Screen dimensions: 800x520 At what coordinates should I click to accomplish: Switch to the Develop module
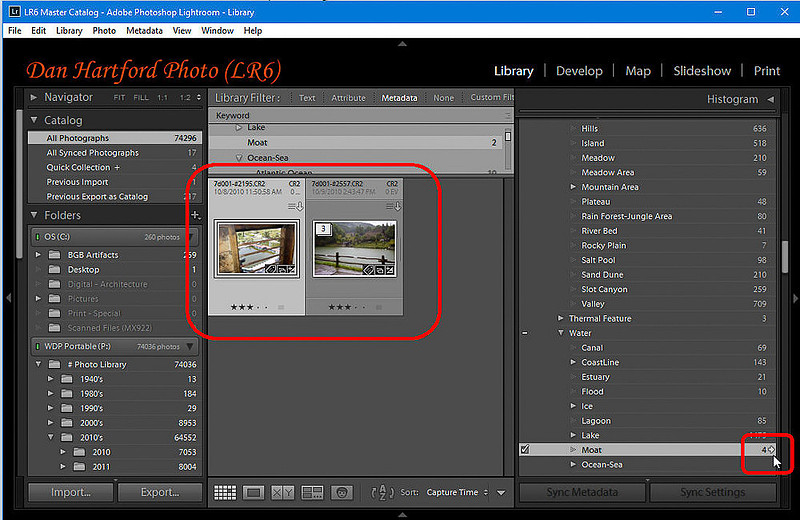579,71
